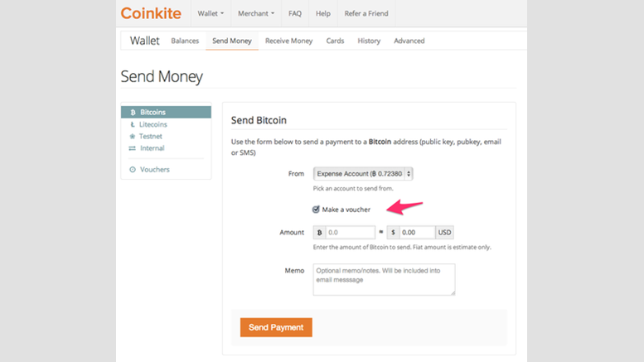
Task: Click the USD currency button
Action: click(x=444, y=232)
